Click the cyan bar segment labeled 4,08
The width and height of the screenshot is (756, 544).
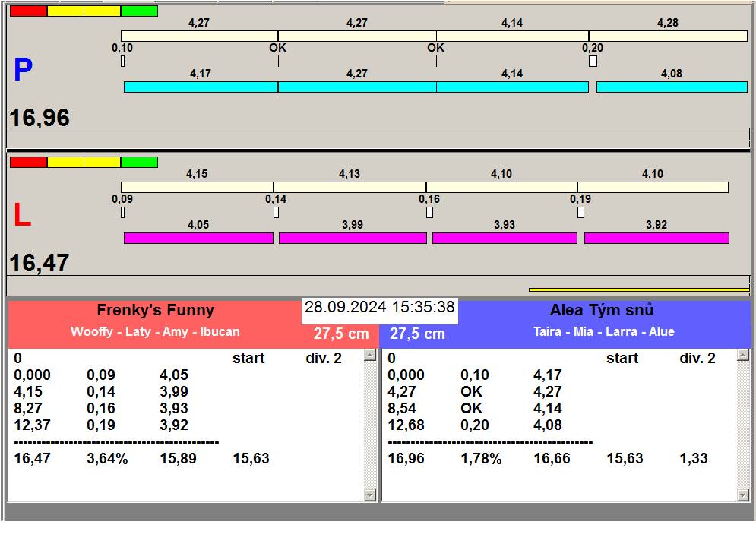[672, 87]
